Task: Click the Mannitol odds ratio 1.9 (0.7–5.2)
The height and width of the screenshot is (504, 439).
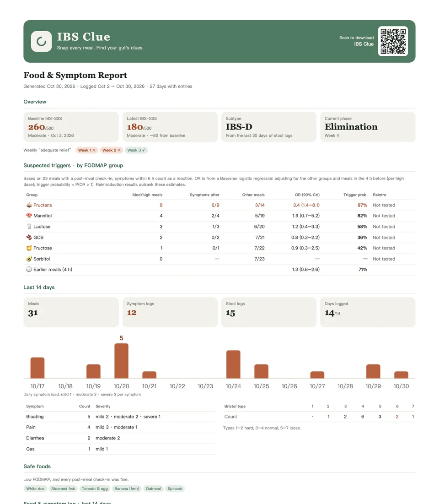Action: pyautogui.click(x=306, y=216)
